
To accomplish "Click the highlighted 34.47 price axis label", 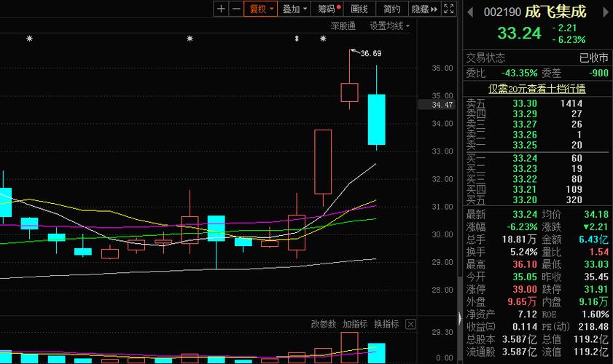I will click(437, 105).
